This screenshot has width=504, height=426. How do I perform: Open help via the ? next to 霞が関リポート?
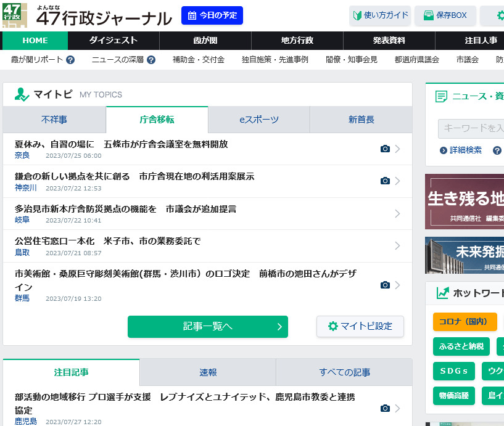(x=70, y=59)
